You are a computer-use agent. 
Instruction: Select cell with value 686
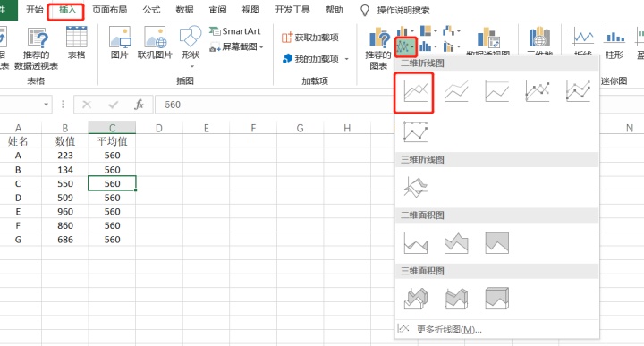(65, 240)
